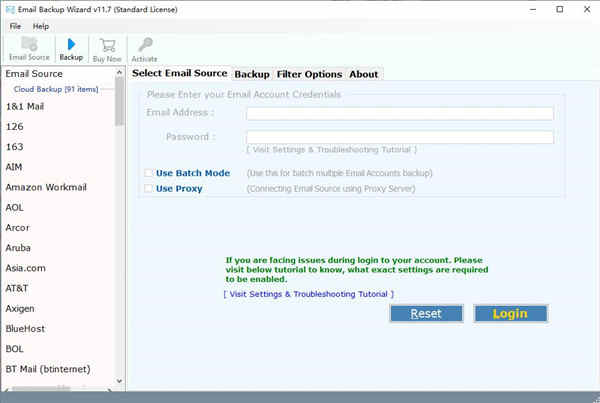Click the Email Address input field
The image size is (600, 403).
coord(400,114)
